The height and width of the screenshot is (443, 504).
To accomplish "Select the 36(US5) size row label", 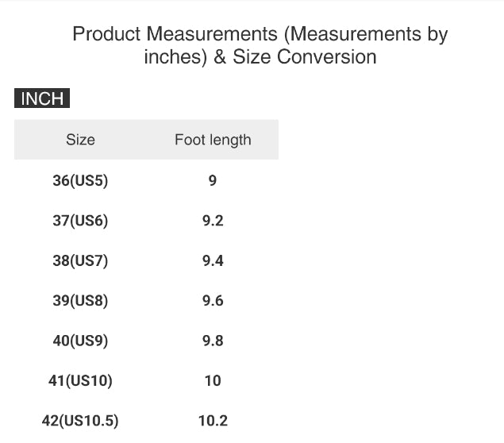I will [x=80, y=180].
